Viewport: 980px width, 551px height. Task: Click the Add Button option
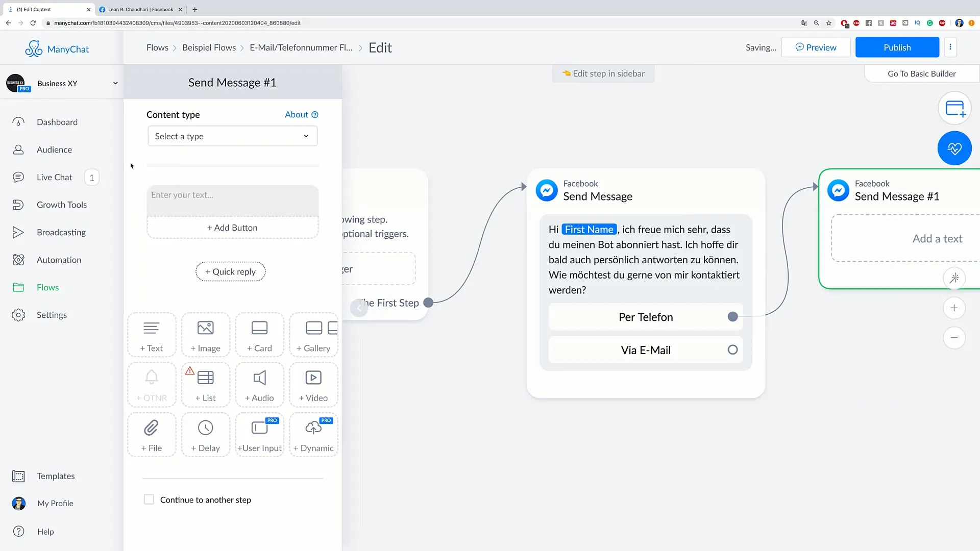232,228
